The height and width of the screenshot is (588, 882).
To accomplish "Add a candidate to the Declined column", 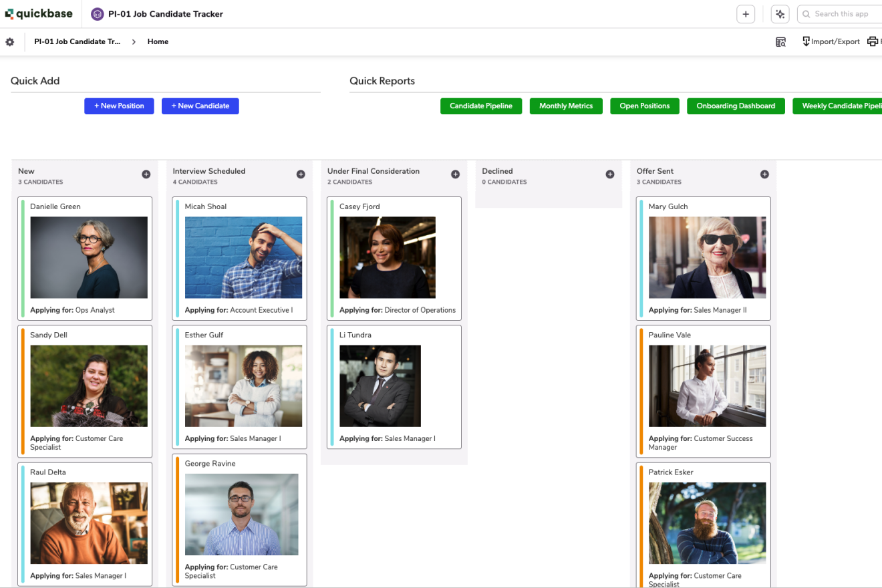I will (610, 174).
